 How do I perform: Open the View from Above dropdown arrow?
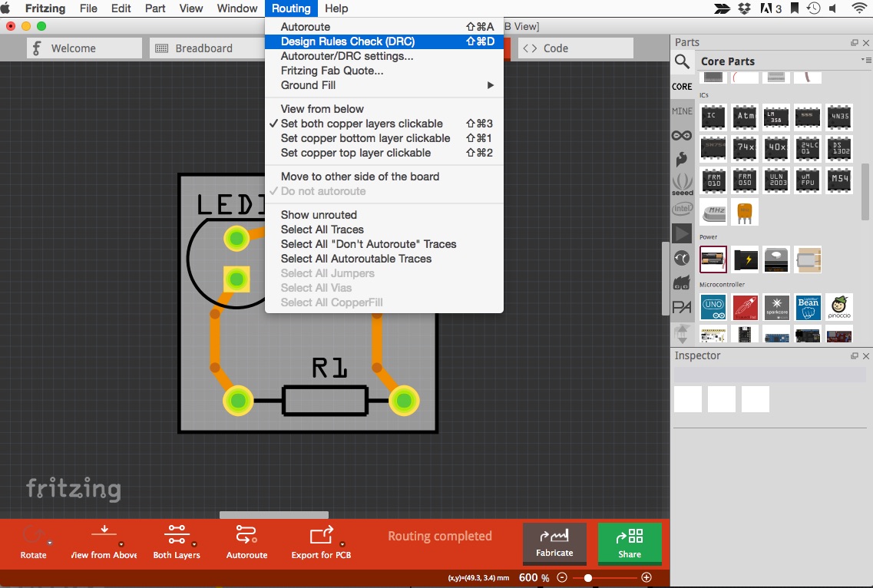[121, 544]
